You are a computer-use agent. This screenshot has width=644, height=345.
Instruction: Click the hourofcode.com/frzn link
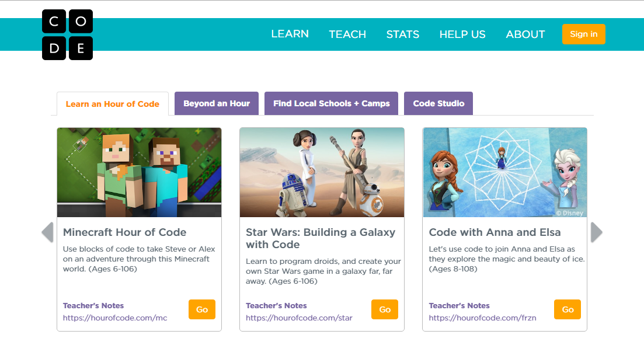[483, 318]
